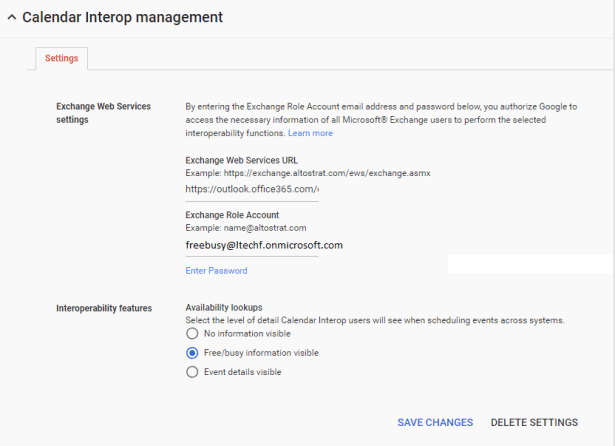This screenshot has height=446, width=615.
Task: Click the Exchange Web Services URL input field
Action: pos(252,189)
